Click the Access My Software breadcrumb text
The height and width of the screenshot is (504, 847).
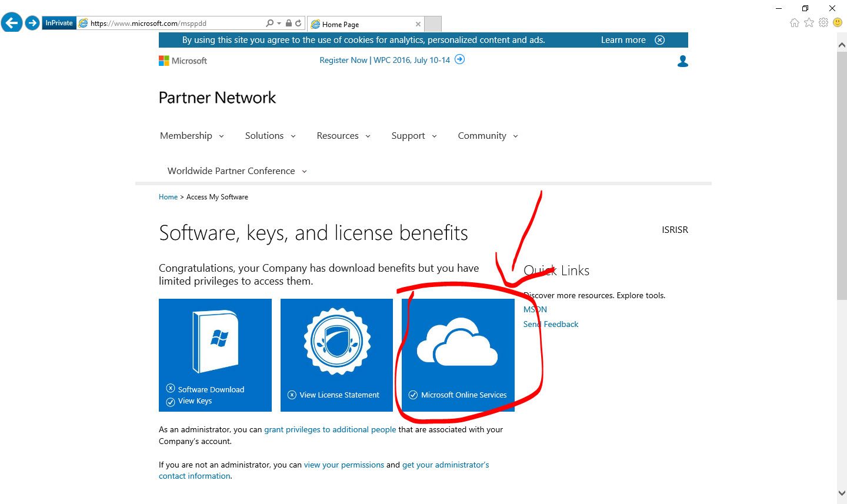click(x=217, y=197)
